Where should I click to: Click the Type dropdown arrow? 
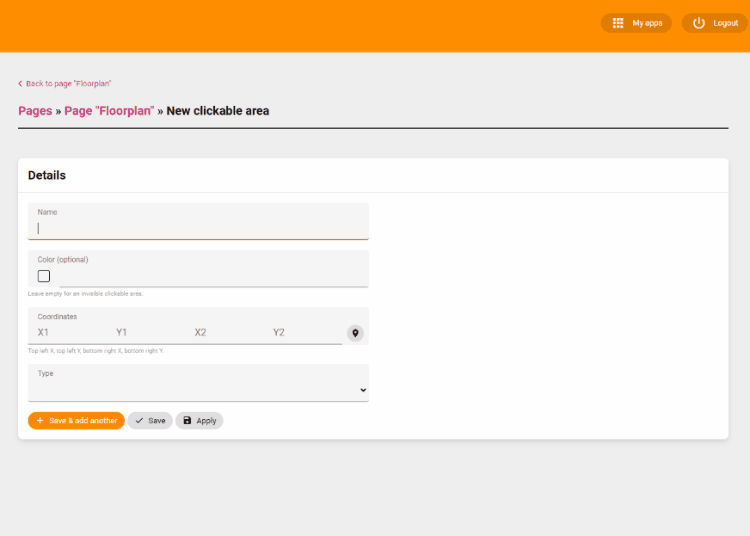(x=362, y=390)
